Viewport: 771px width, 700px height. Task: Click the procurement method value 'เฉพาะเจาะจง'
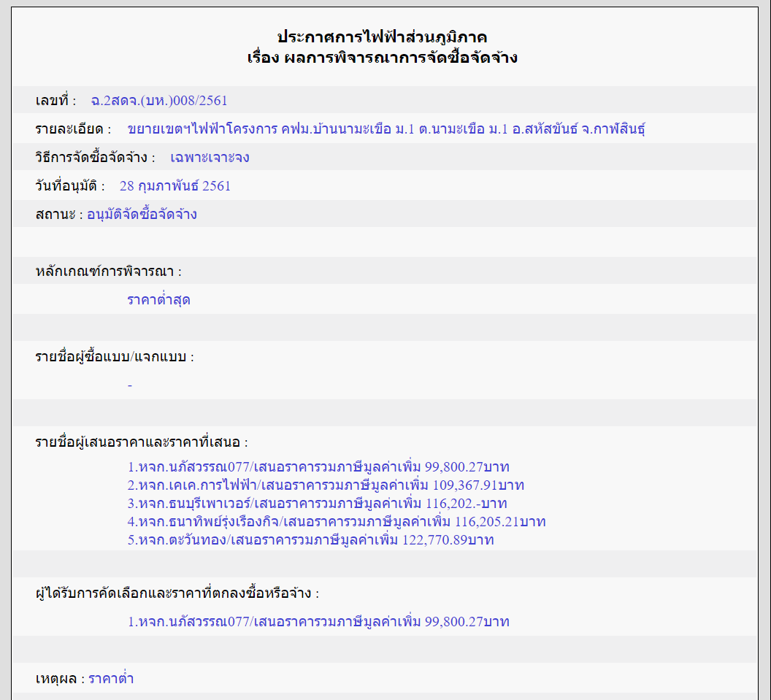pos(210,158)
